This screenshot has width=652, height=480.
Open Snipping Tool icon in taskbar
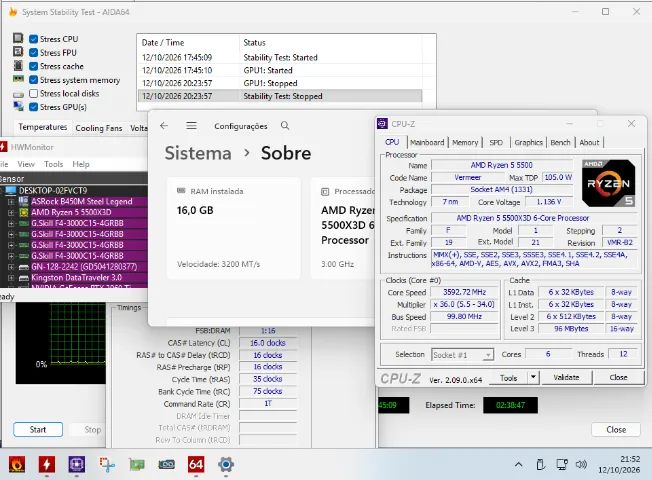(106, 464)
